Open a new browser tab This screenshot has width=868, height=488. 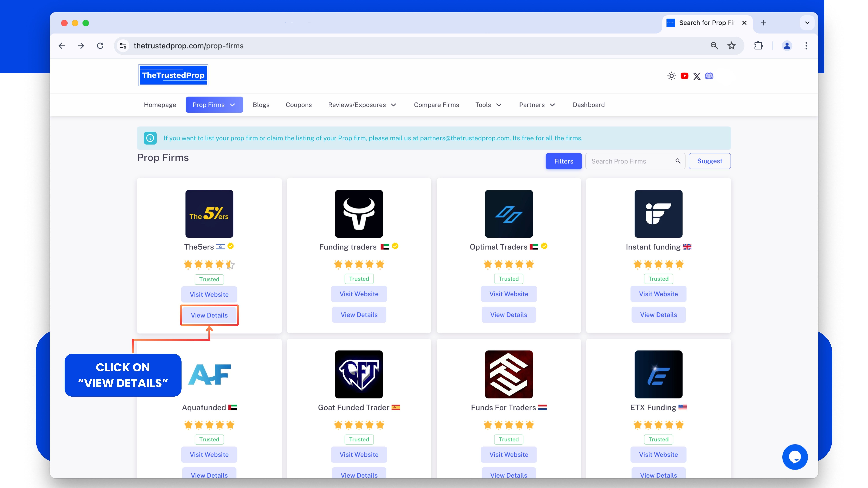764,23
